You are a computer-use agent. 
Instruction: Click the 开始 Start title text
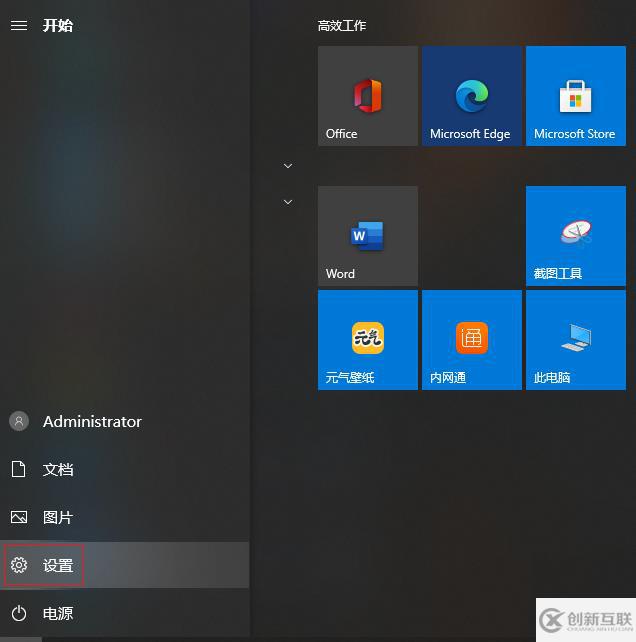[58, 25]
